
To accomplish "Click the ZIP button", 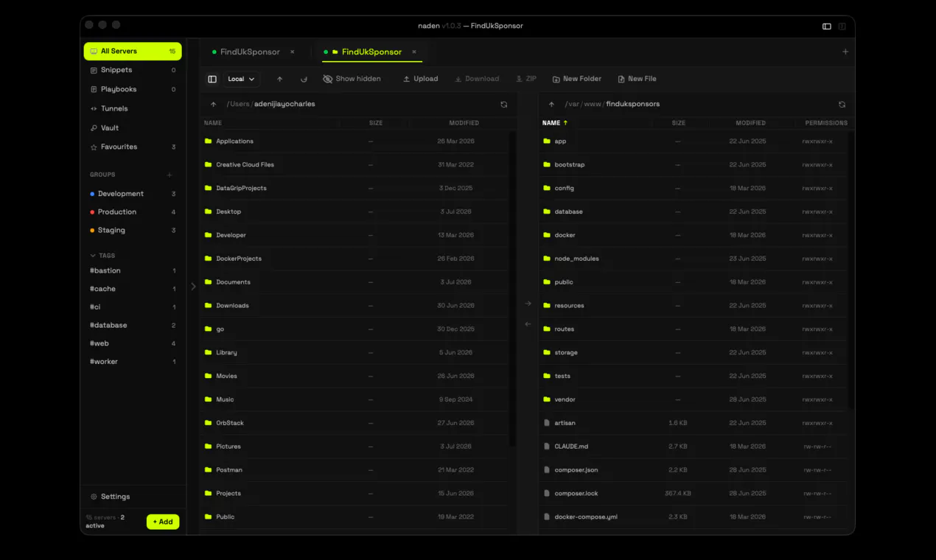I will pos(526,79).
